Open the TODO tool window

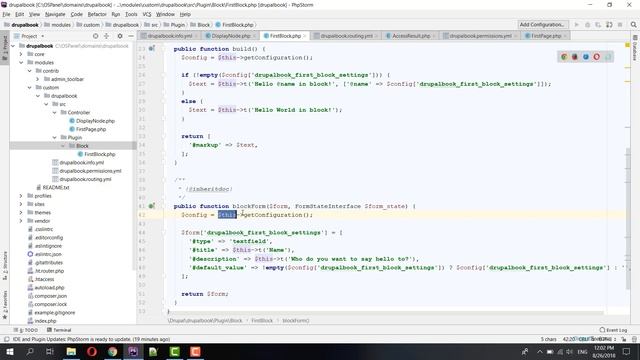[27, 330]
